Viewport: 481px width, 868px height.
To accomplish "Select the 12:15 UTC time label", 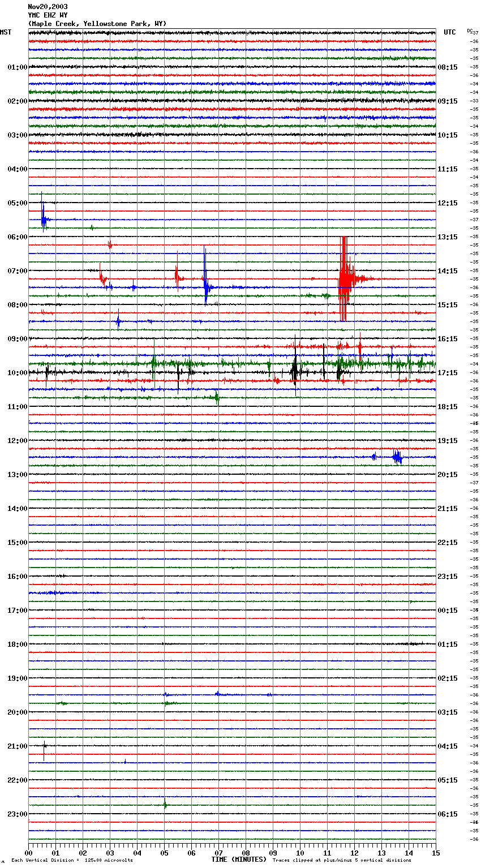I will pos(448,203).
